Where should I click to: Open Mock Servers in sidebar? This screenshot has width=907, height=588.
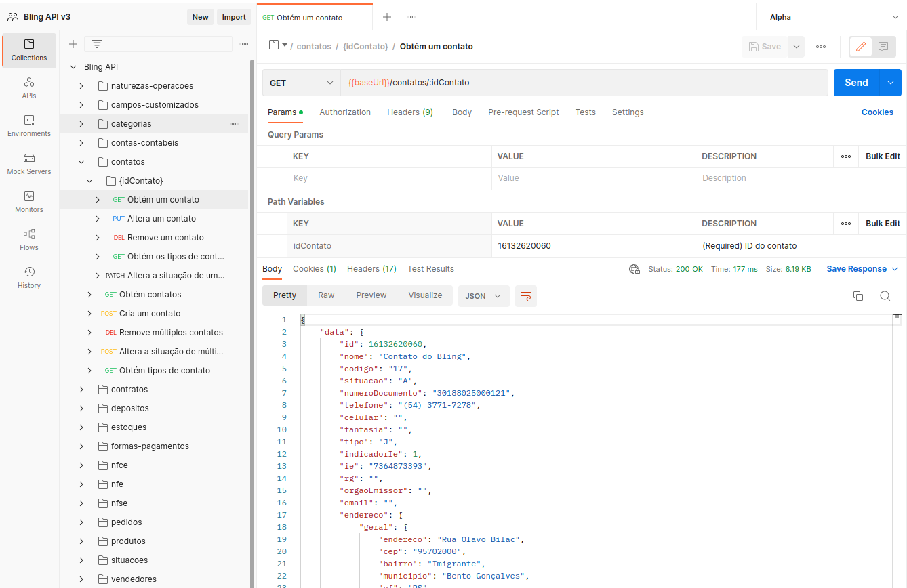pyautogui.click(x=29, y=163)
